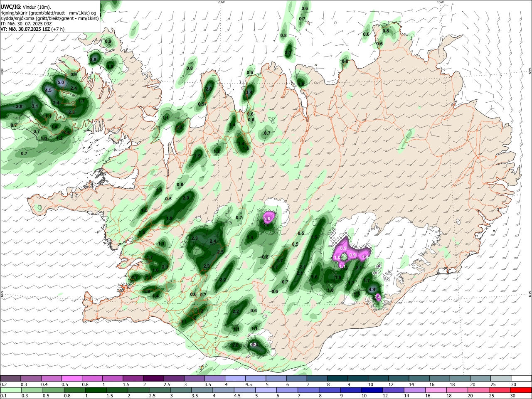Viewport: 532px width, 399px height.
Task: Click the 4.4 rainfall value on the map
Action: 372,289
